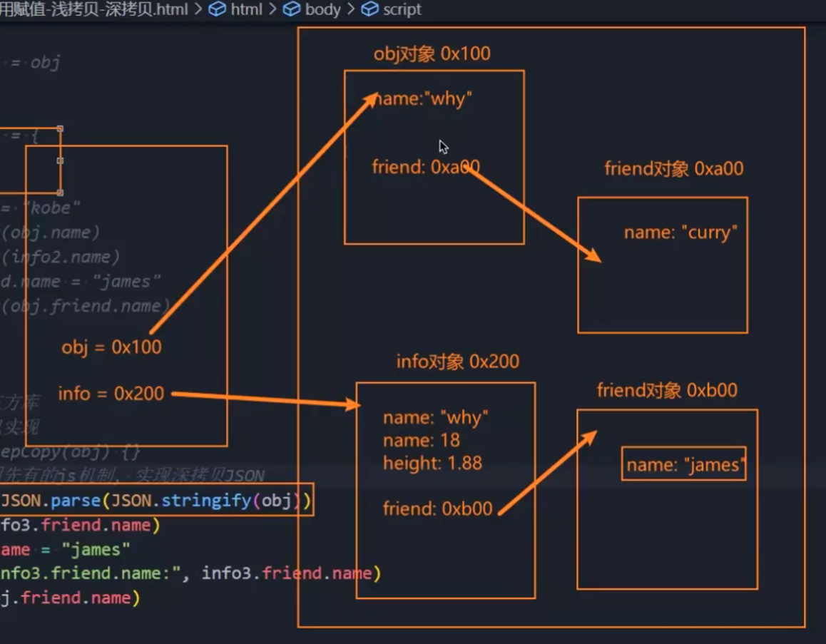Select the script breadcrumb label
The image size is (826, 644).
[x=402, y=9]
